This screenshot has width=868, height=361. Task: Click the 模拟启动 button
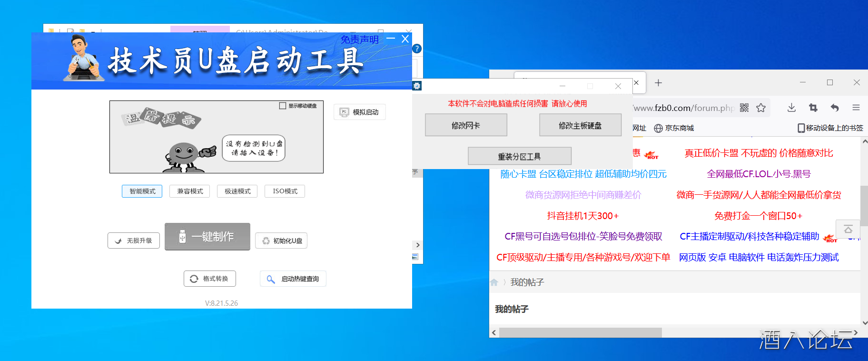360,112
